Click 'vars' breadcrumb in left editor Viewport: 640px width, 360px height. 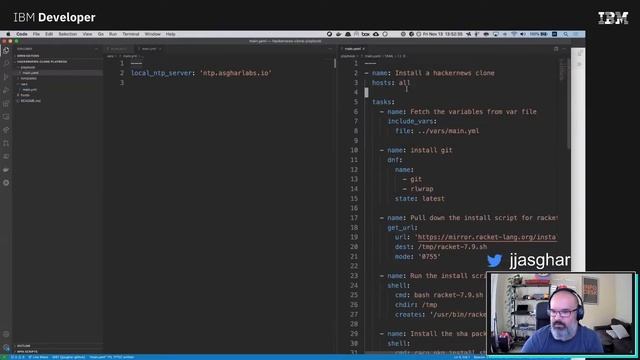pos(110,56)
